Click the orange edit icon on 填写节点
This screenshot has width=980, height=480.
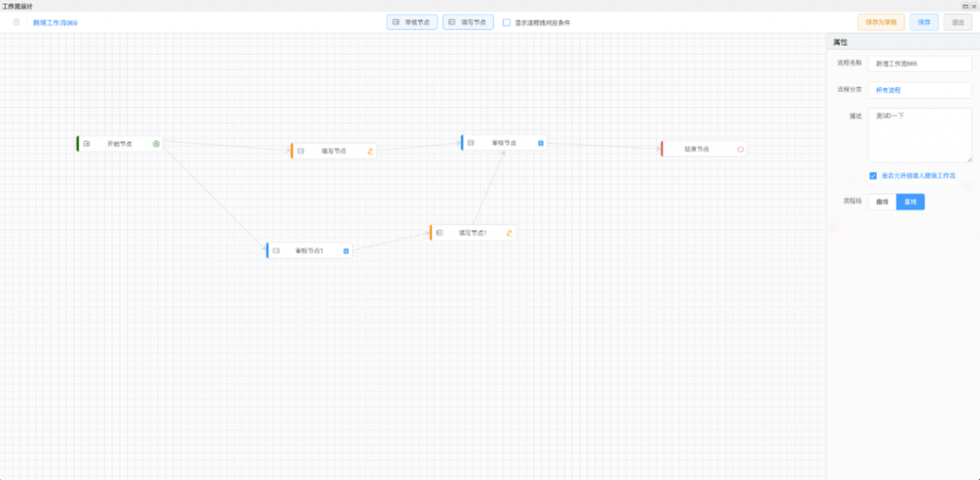(370, 151)
